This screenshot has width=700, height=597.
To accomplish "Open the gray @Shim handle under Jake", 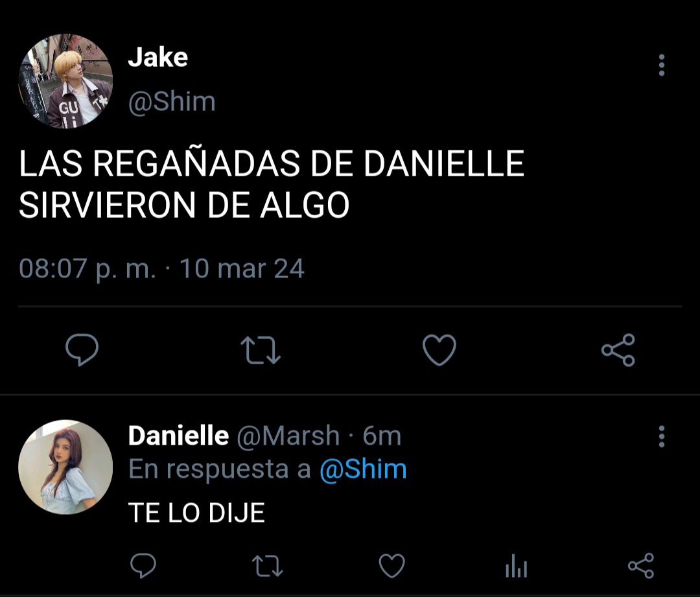I will (x=172, y=102).
